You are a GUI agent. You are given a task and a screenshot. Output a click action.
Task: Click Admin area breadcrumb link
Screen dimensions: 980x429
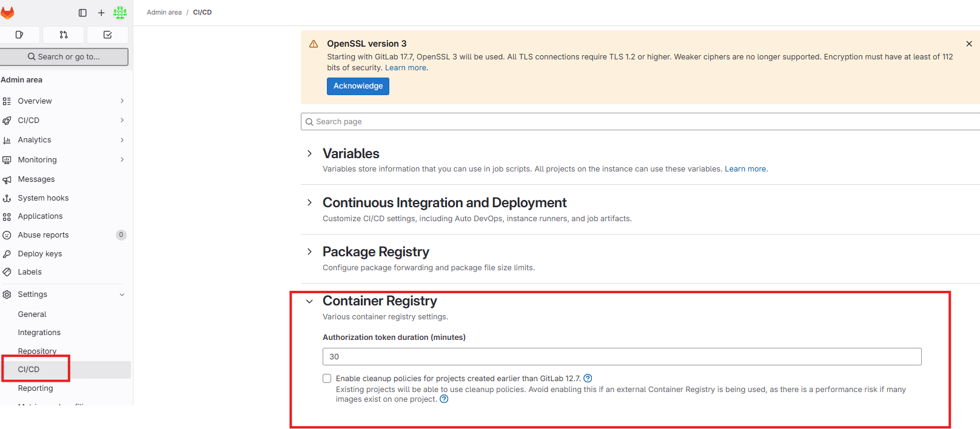(x=164, y=12)
